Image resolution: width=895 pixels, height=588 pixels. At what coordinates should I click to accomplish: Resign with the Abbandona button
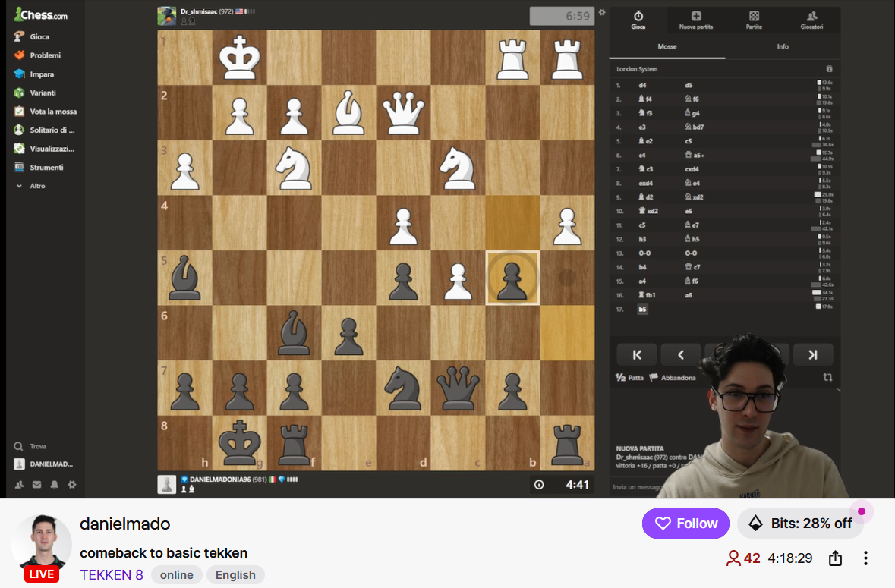[673, 378]
